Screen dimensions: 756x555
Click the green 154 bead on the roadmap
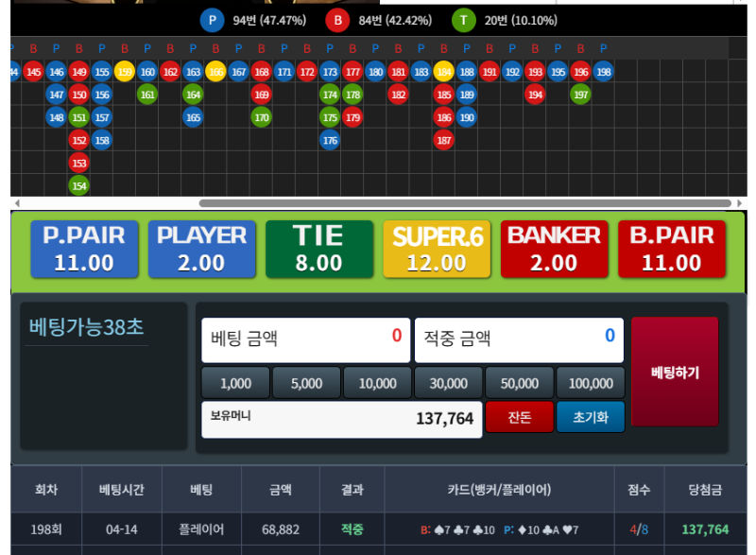[78, 186]
